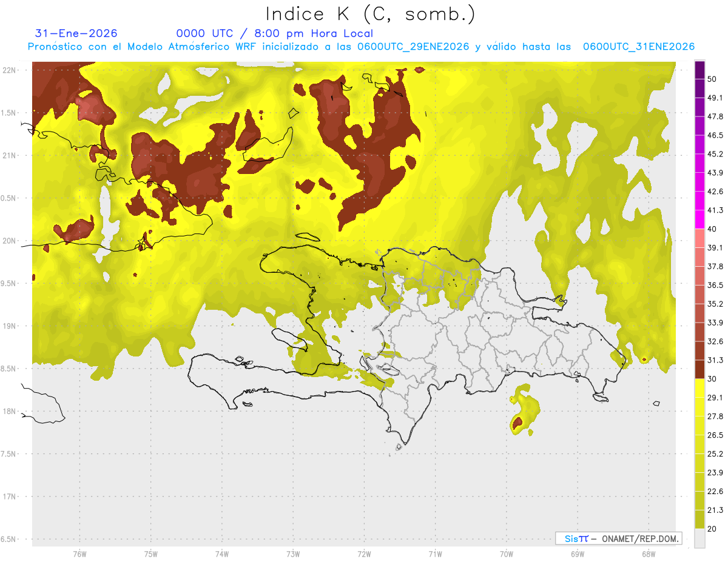
Task: Select the color bar value '39.1'
Action: 715,248
